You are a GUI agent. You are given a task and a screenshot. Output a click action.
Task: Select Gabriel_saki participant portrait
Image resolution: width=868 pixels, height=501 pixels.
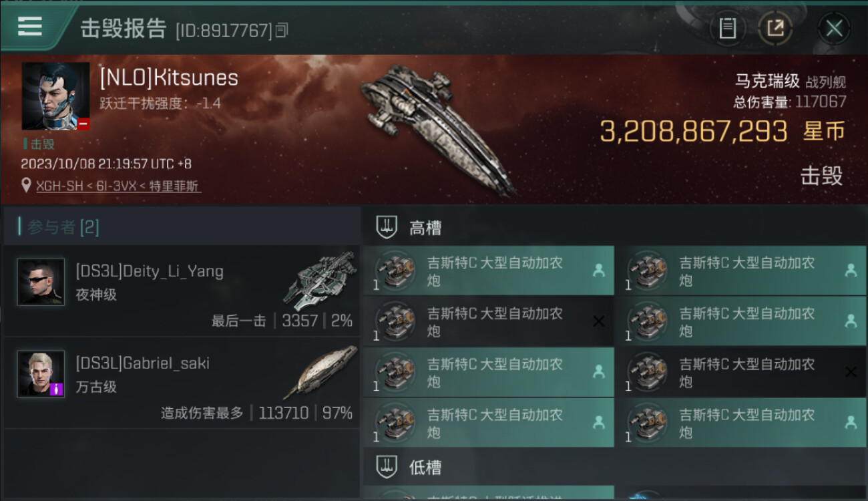pyautogui.click(x=41, y=374)
